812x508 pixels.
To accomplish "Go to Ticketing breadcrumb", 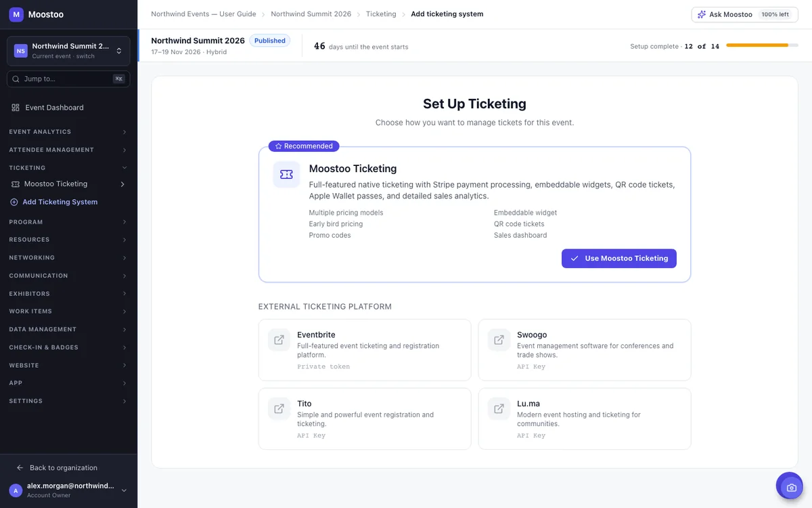I will click(381, 14).
